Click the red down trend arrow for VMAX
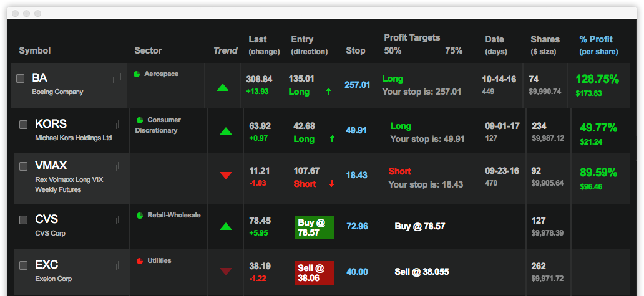Screen dimensions: 644x296 [x=226, y=176]
